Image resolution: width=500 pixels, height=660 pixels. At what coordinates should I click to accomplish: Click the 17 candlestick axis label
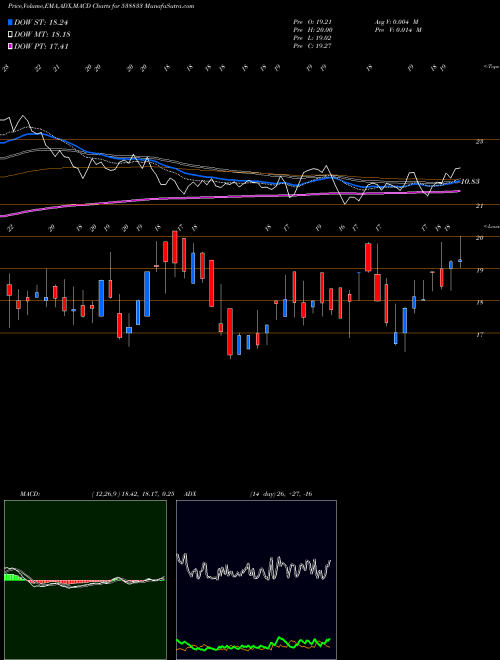479,335
